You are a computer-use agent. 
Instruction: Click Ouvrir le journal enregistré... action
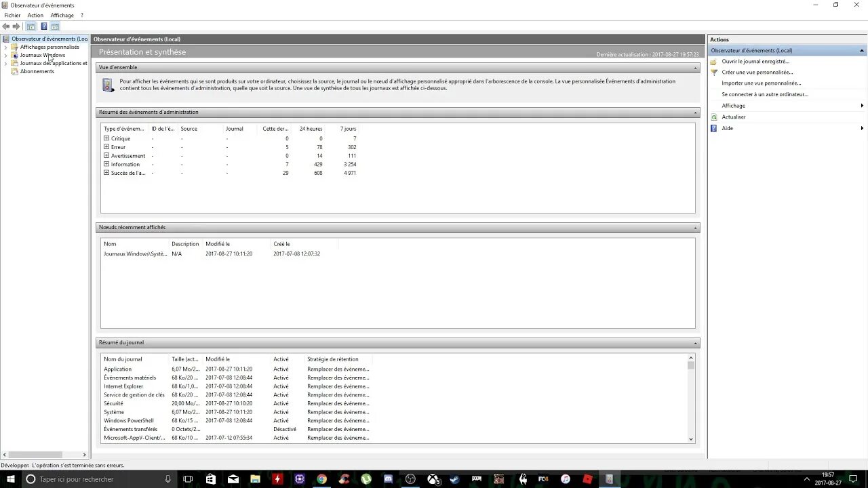coord(755,61)
